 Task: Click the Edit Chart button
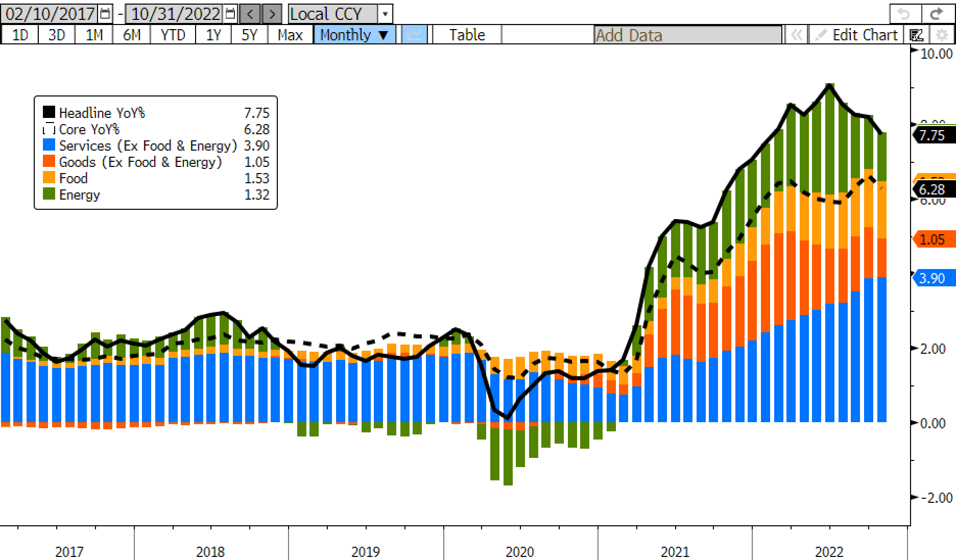[857, 35]
